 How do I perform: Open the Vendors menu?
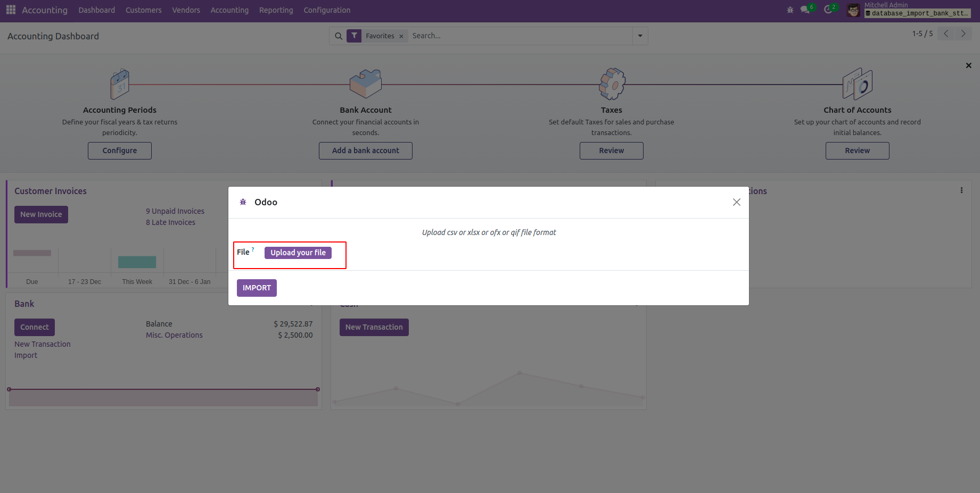point(186,10)
